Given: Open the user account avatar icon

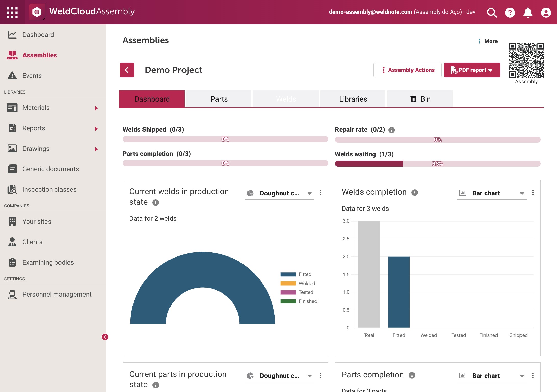Looking at the screenshot, I should [x=546, y=12].
